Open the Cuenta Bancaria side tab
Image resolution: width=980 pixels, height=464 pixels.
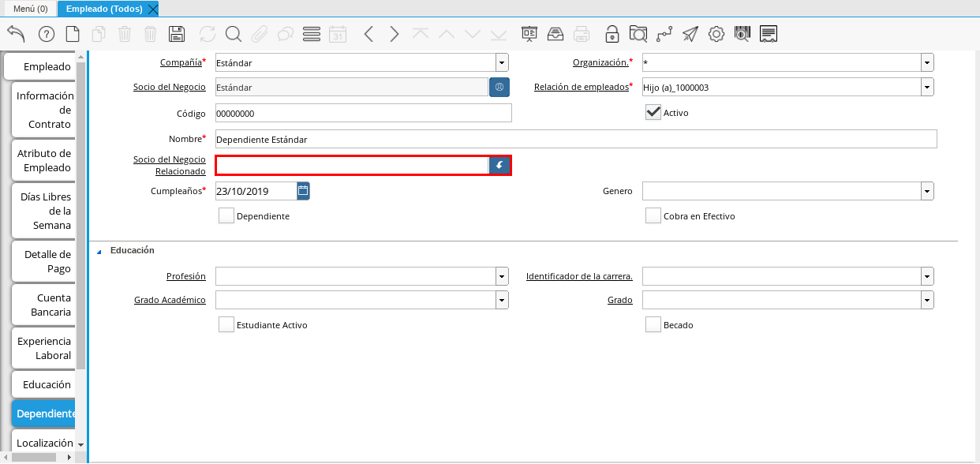click(x=44, y=305)
